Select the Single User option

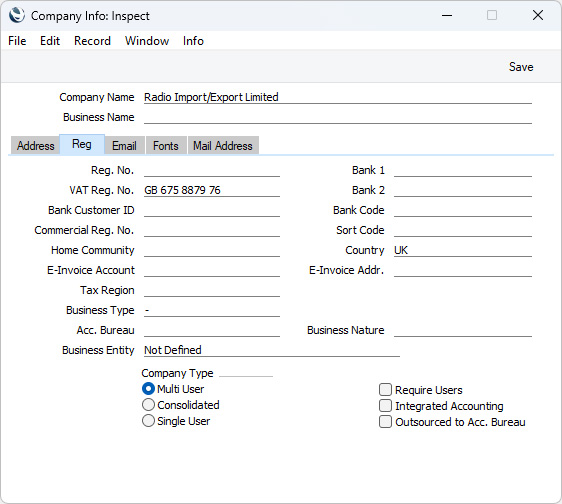pyautogui.click(x=148, y=421)
